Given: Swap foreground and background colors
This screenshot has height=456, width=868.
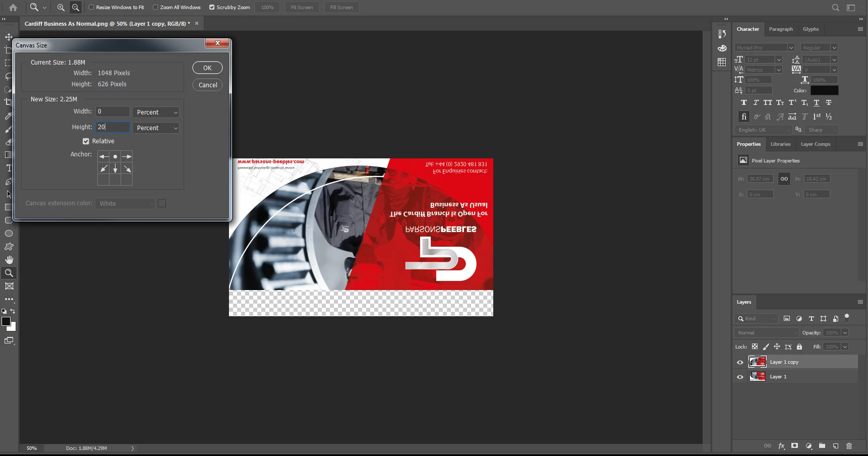Looking at the screenshot, I should [x=13, y=311].
